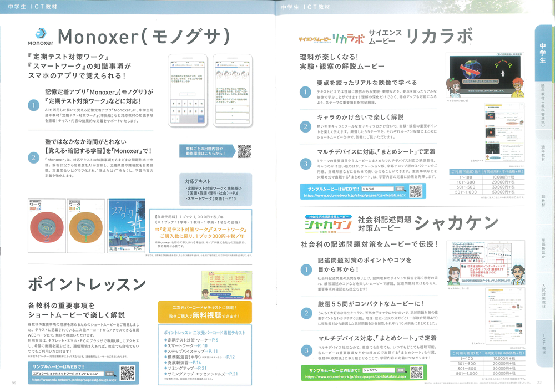Screen dimensions: 555x392
Task: Open the blue スマートワーク book cover
Action: coord(127,226)
